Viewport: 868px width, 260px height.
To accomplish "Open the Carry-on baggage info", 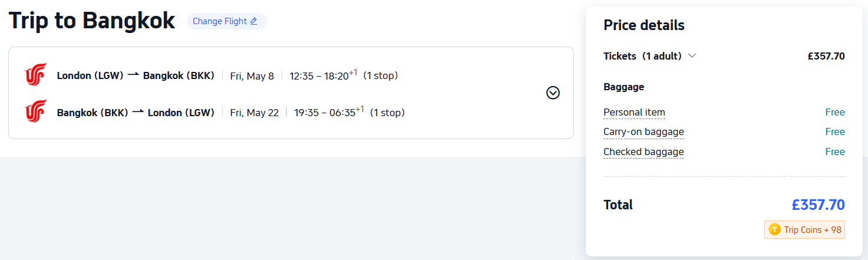I will [x=643, y=132].
